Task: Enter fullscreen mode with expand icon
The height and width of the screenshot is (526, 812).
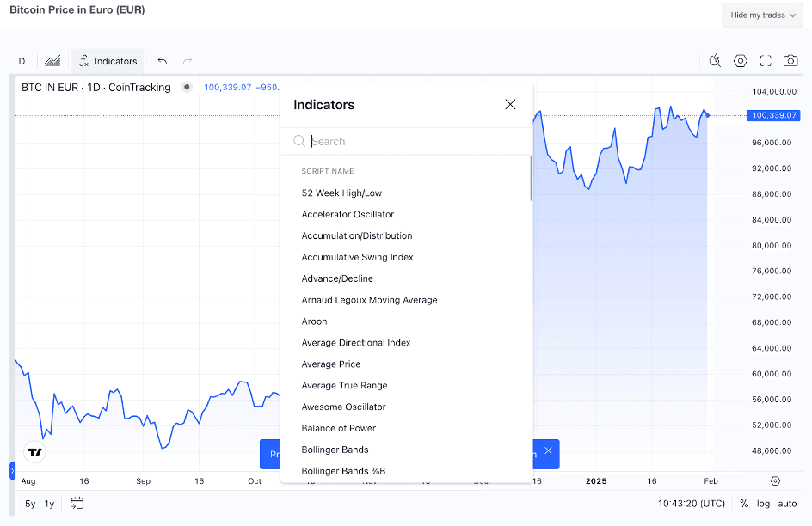Action: pyautogui.click(x=766, y=60)
